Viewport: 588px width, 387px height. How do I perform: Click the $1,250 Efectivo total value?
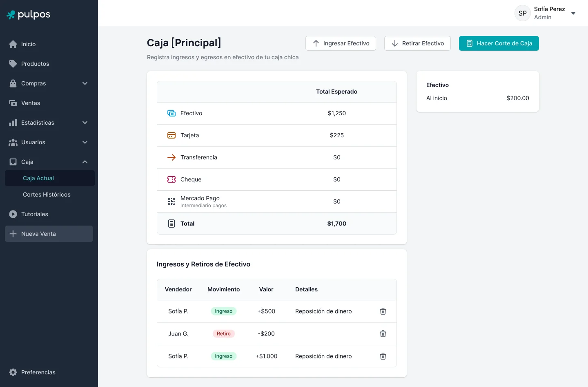click(337, 113)
